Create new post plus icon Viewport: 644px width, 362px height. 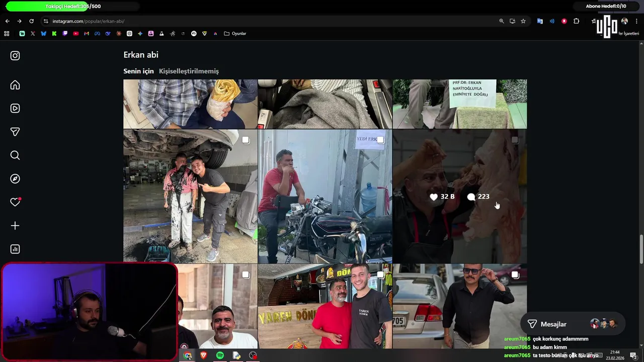coord(15,226)
